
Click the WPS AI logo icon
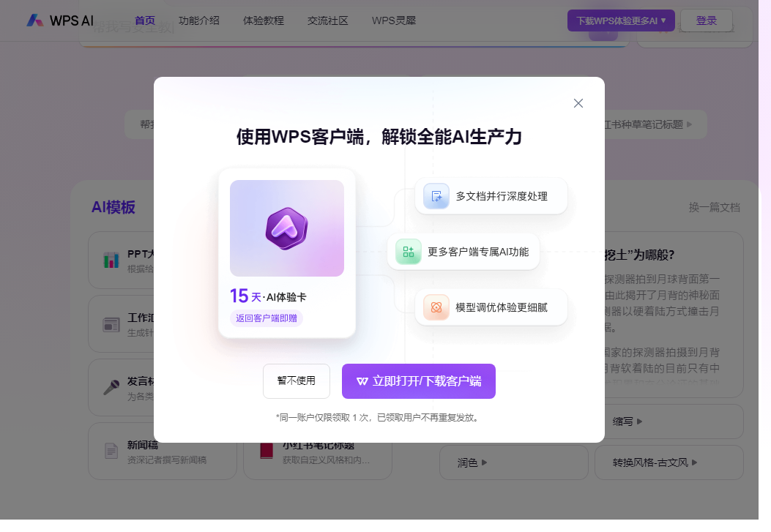[35, 20]
